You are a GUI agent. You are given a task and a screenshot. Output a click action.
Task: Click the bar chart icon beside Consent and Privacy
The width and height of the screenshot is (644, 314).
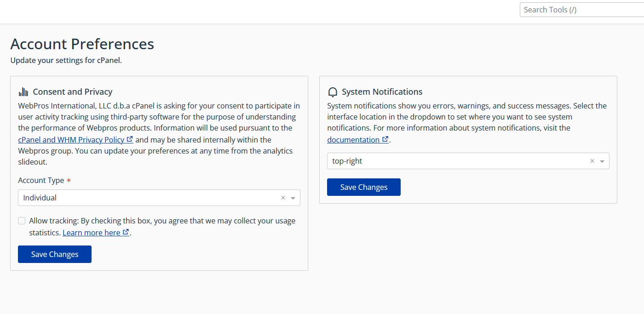pos(23,91)
